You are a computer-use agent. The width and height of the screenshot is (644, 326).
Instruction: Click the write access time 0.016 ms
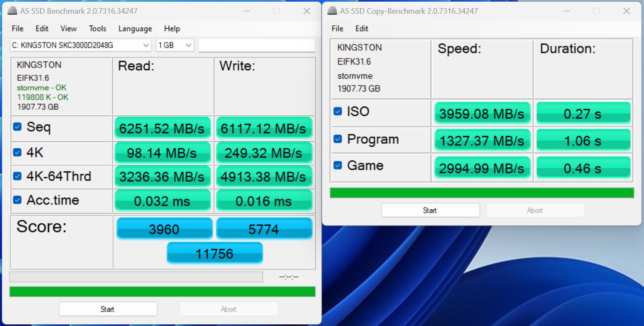(x=264, y=201)
